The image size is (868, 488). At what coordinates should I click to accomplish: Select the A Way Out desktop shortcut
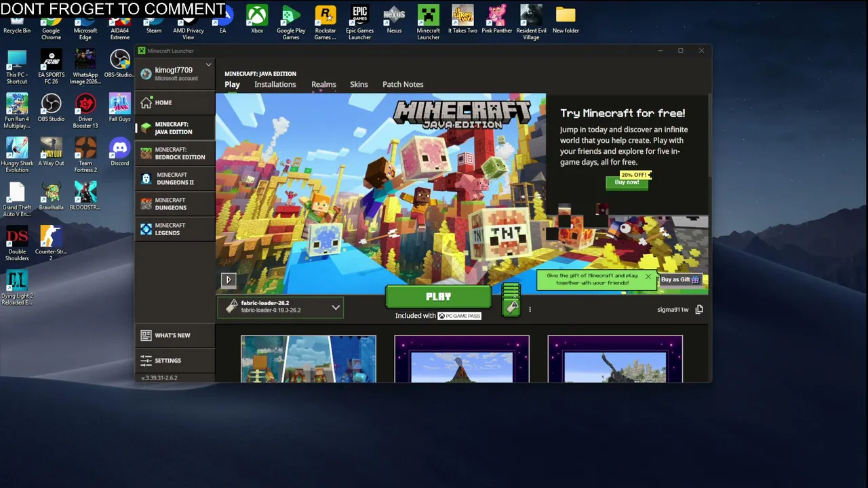(51, 152)
